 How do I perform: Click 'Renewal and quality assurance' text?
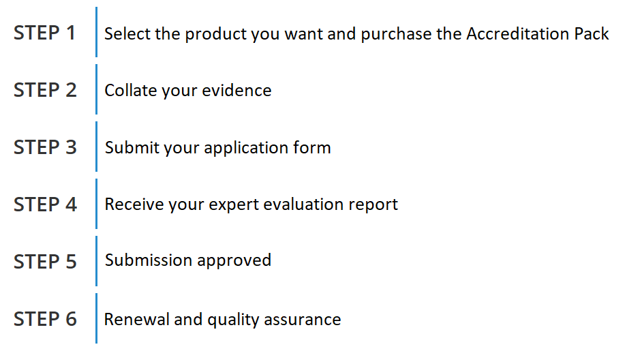[222, 320]
